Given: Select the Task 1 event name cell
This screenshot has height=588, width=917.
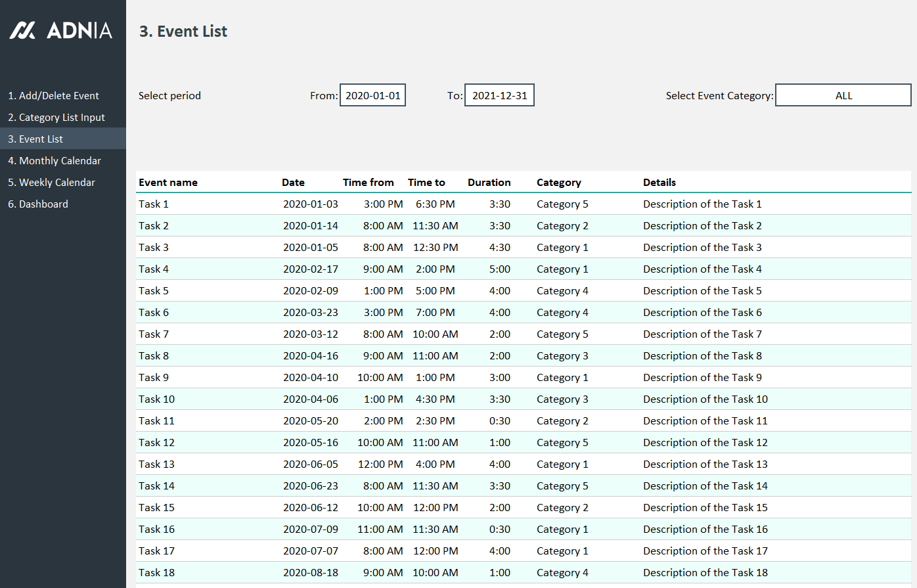Looking at the screenshot, I should (154, 204).
